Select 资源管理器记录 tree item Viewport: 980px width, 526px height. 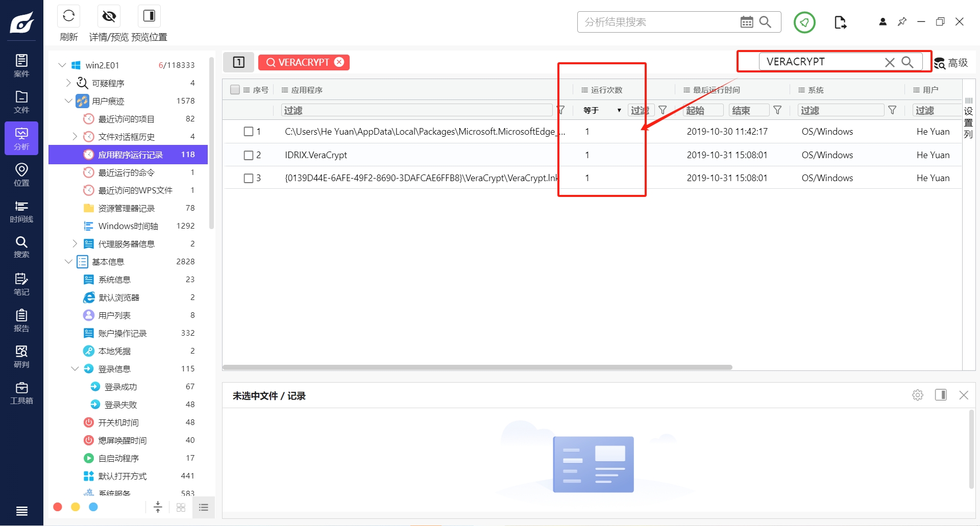coord(126,208)
